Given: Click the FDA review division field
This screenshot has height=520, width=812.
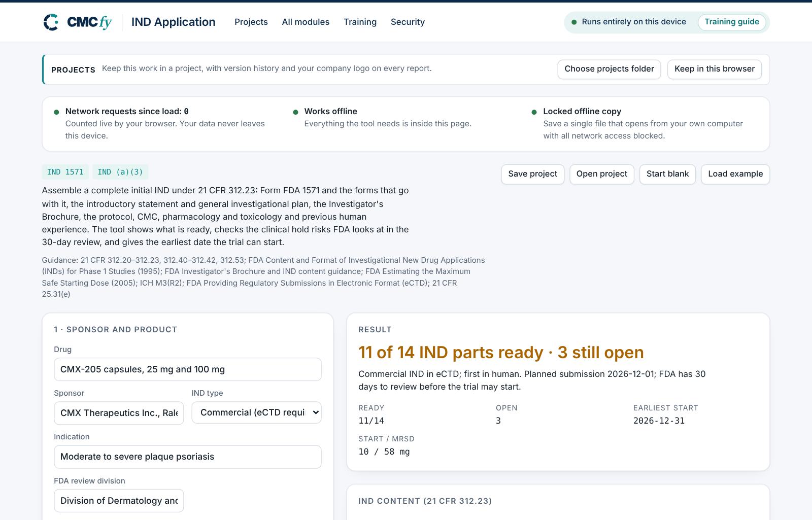Looking at the screenshot, I should [119, 501].
